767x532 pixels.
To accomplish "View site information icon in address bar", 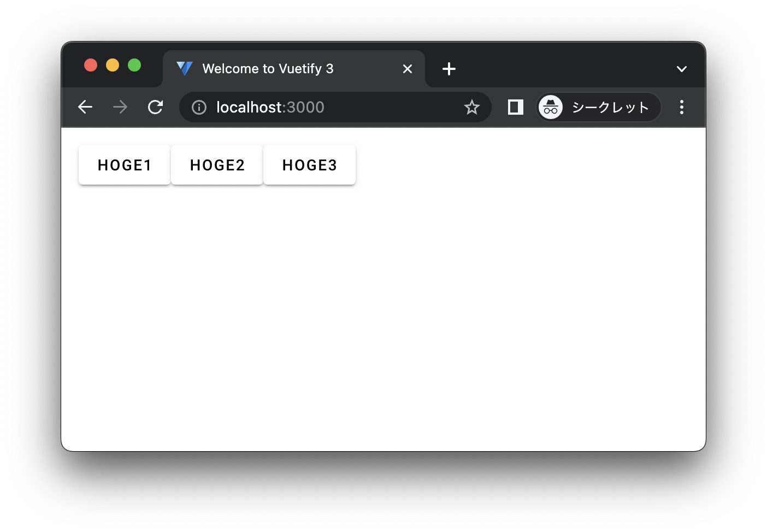I will pos(199,108).
